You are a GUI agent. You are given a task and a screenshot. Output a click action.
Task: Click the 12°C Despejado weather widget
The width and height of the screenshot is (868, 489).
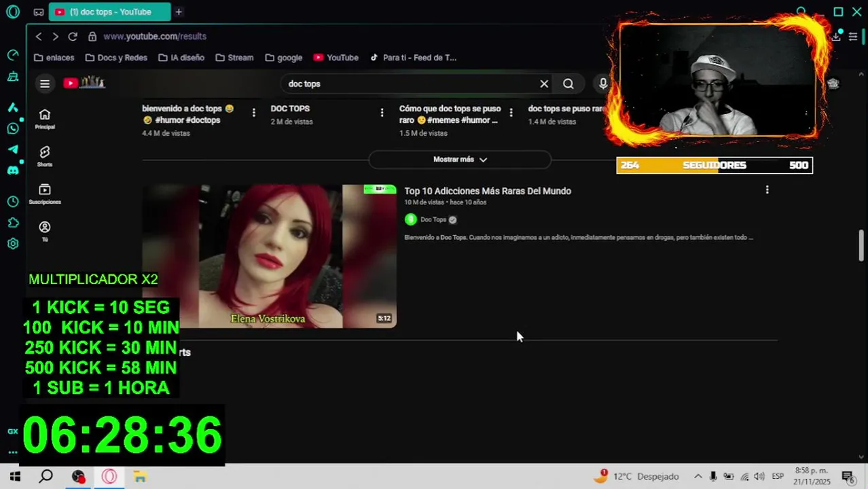(637, 476)
